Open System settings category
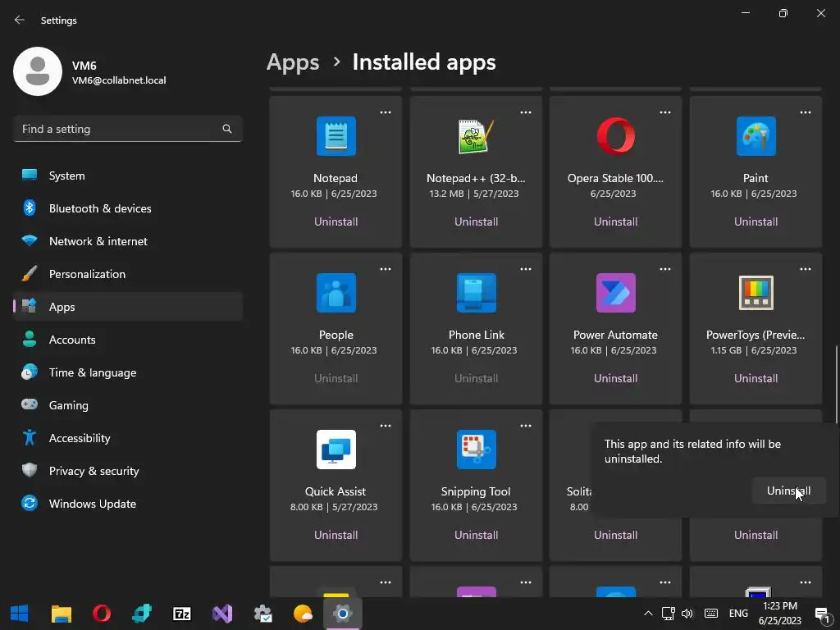Viewport: 840px width, 630px height. tap(127, 176)
